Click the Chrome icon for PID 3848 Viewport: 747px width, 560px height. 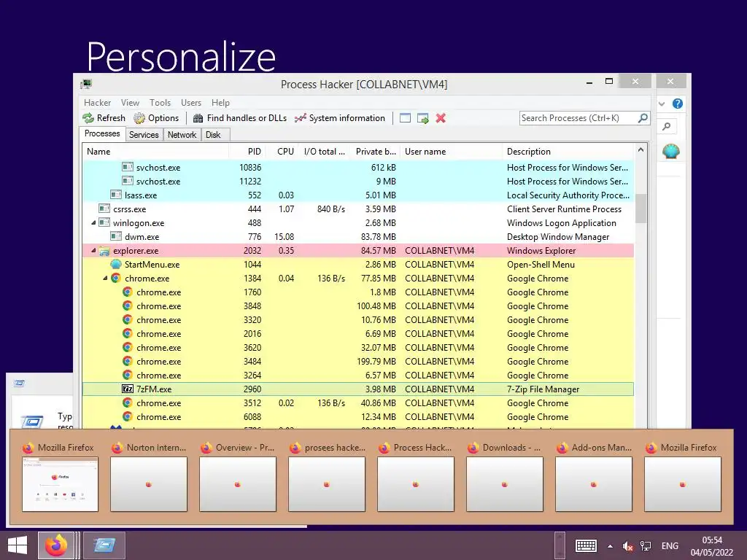127,306
